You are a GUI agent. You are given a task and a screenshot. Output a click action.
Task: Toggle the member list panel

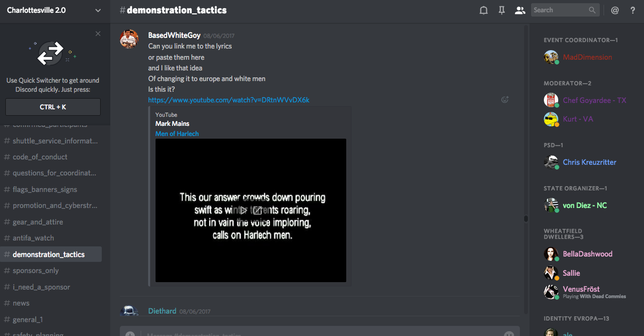click(x=520, y=10)
